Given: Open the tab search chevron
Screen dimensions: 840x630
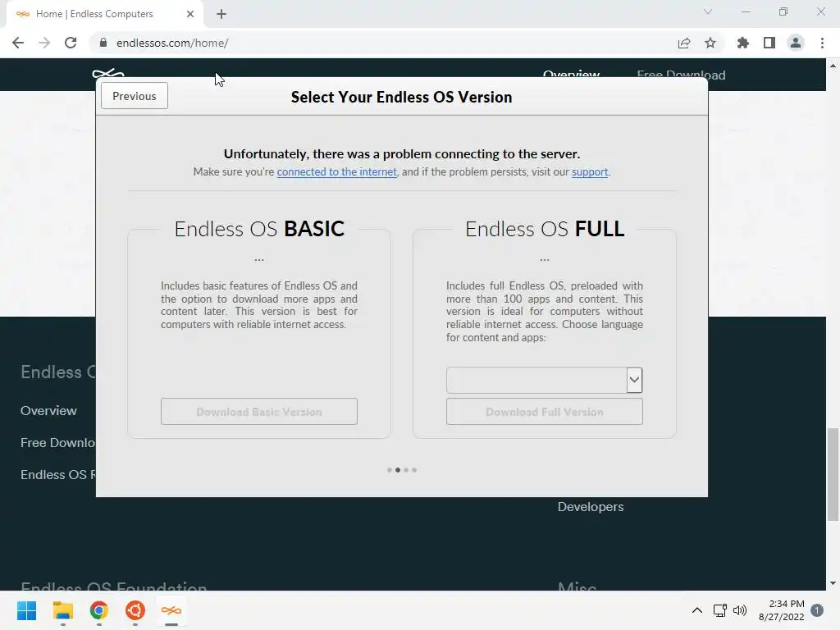Looking at the screenshot, I should click(708, 11).
